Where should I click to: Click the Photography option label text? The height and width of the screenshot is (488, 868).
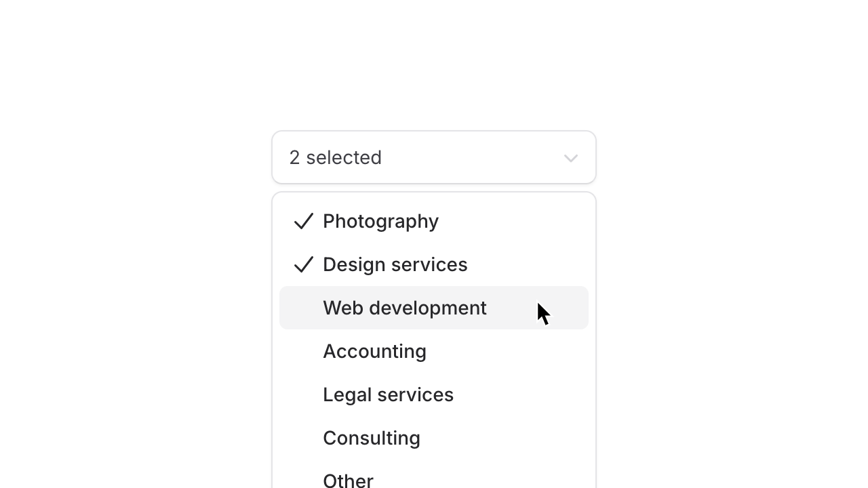(380, 221)
